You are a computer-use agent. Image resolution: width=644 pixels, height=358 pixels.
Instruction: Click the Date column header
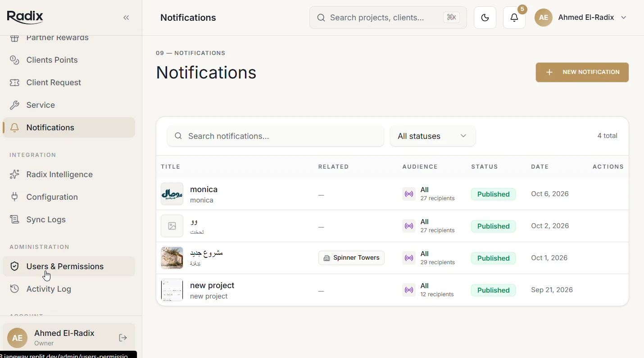tap(540, 167)
